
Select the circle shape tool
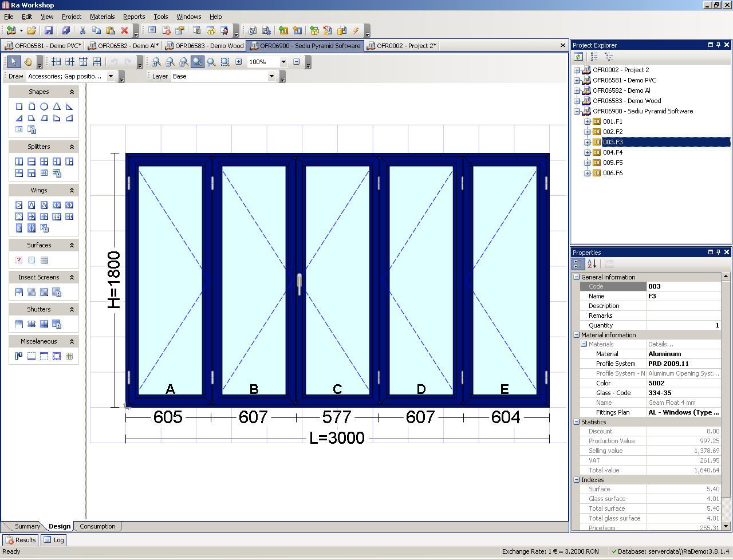(x=44, y=107)
